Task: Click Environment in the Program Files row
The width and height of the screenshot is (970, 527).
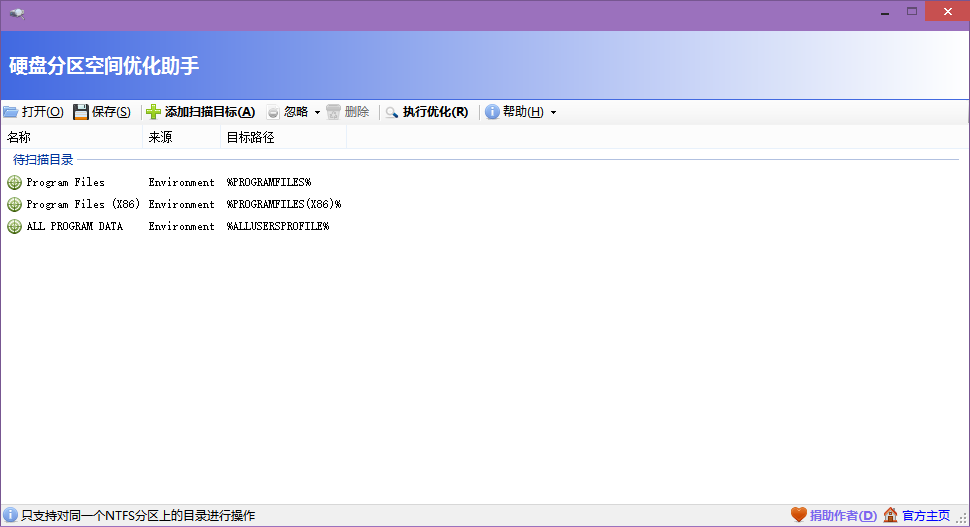Action: [181, 182]
